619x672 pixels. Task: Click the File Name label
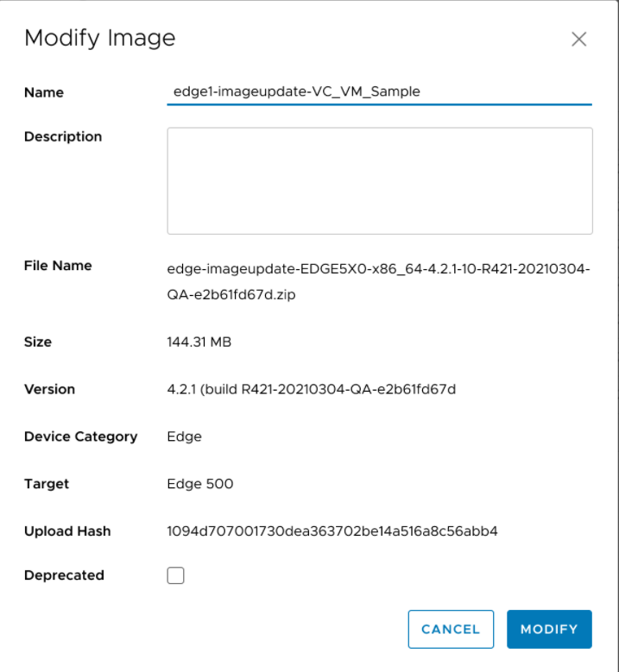[x=58, y=266]
